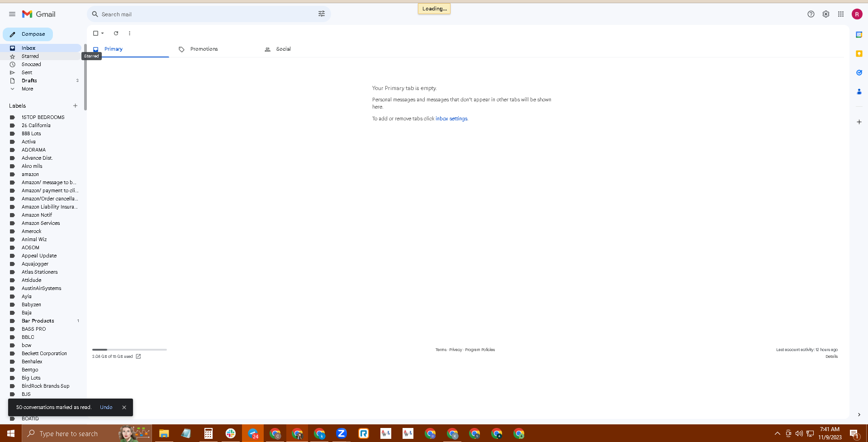View account activity Details
Screen dimensions: 868x442
tap(831, 356)
